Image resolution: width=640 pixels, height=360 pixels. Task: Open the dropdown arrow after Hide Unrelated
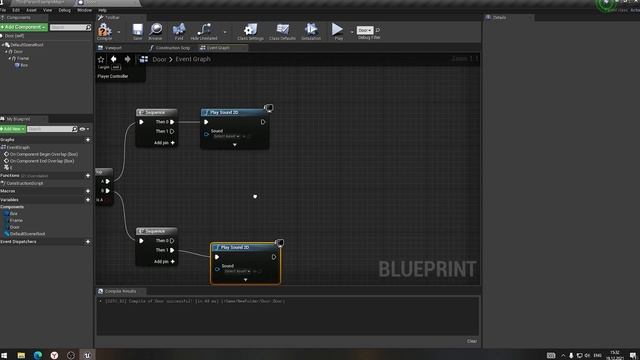225,32
